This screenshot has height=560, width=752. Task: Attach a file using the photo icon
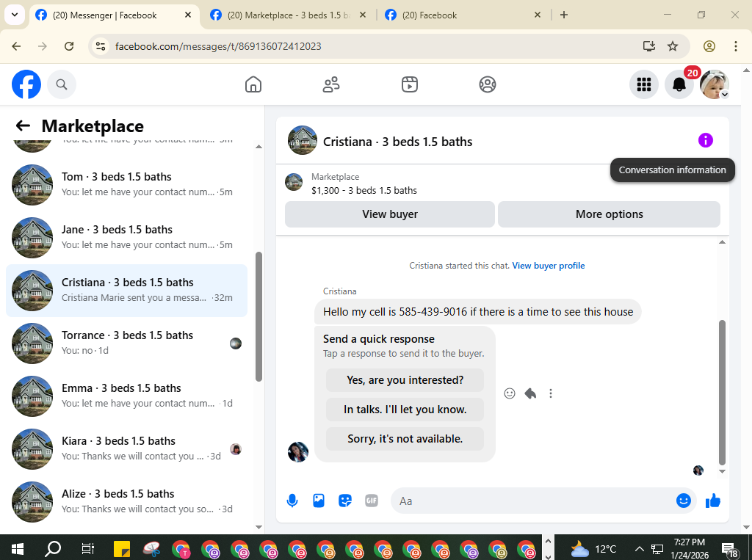(319, 501)
